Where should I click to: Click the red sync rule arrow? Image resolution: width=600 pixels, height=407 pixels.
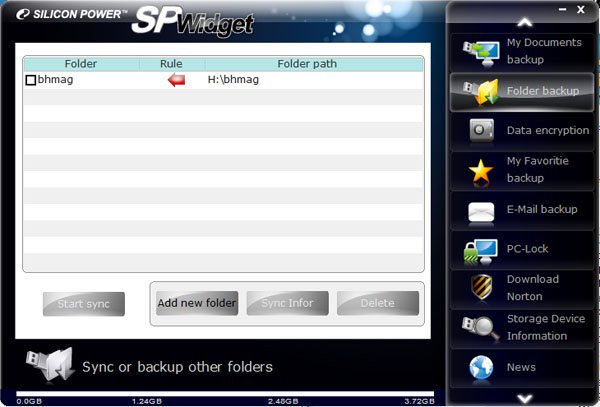pyautogui.click(x=176, y=80)
